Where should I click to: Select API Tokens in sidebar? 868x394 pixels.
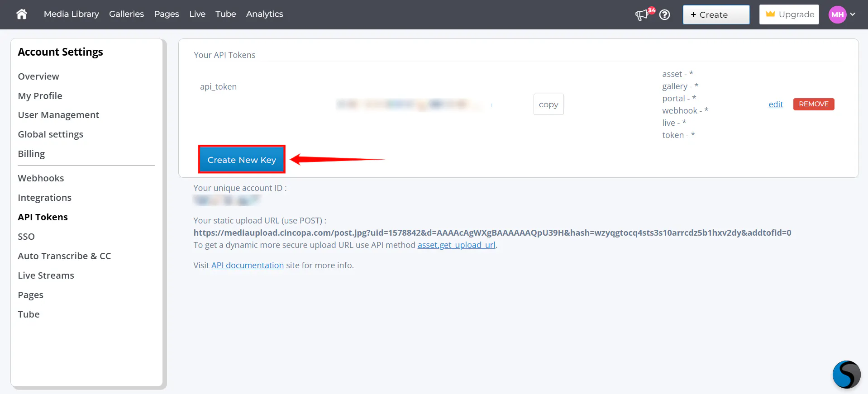[x=43, y=217]
